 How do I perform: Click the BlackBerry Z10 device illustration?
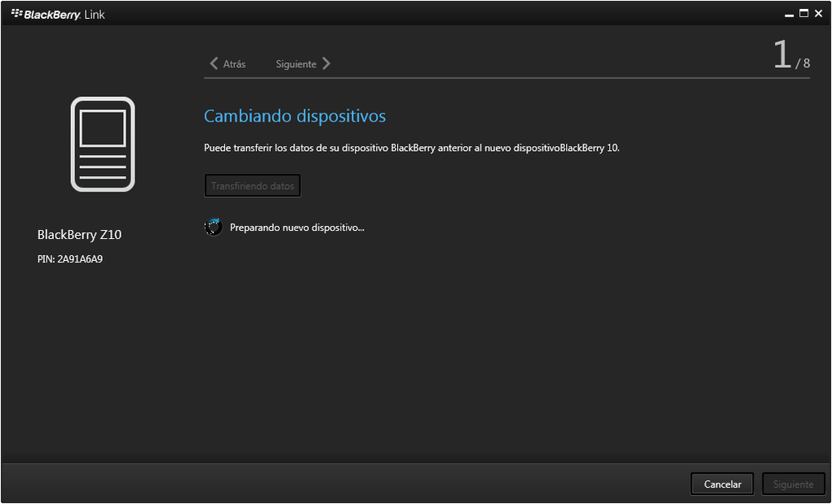click(103, 144)
